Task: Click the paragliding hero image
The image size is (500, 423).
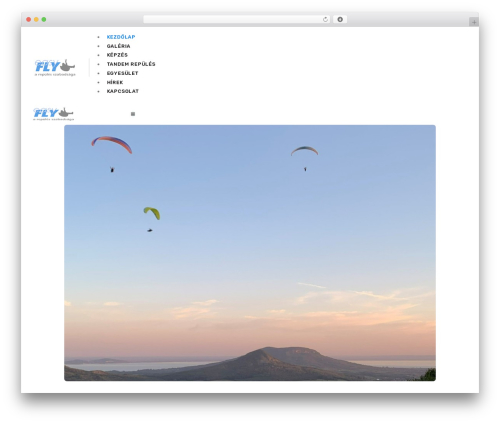Action: pyautogui.click(x=250, y=253)
